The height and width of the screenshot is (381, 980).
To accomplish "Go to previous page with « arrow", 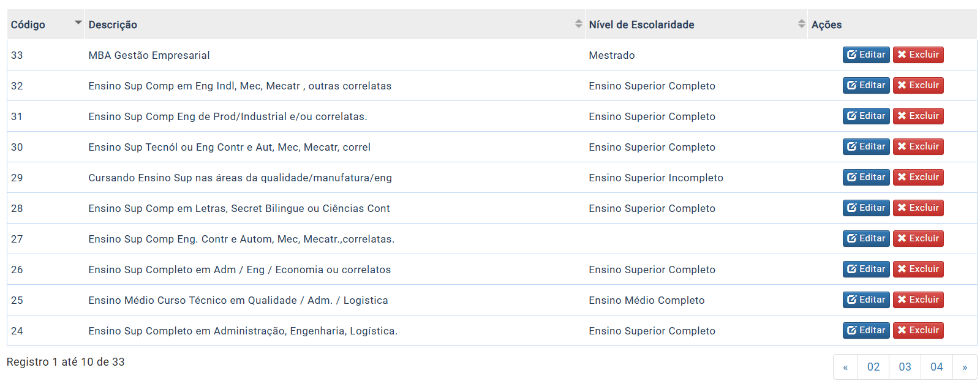I will (x=845, y=367).
